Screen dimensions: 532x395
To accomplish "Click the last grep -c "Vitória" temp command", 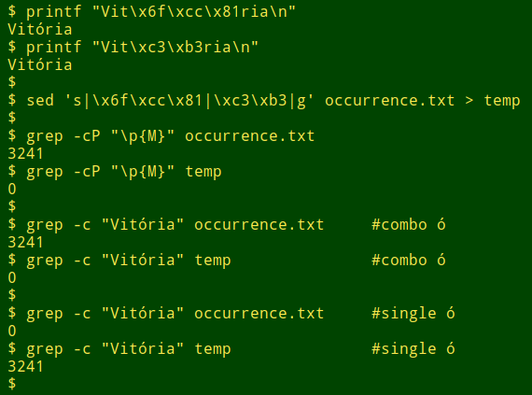I will [119, 349].
